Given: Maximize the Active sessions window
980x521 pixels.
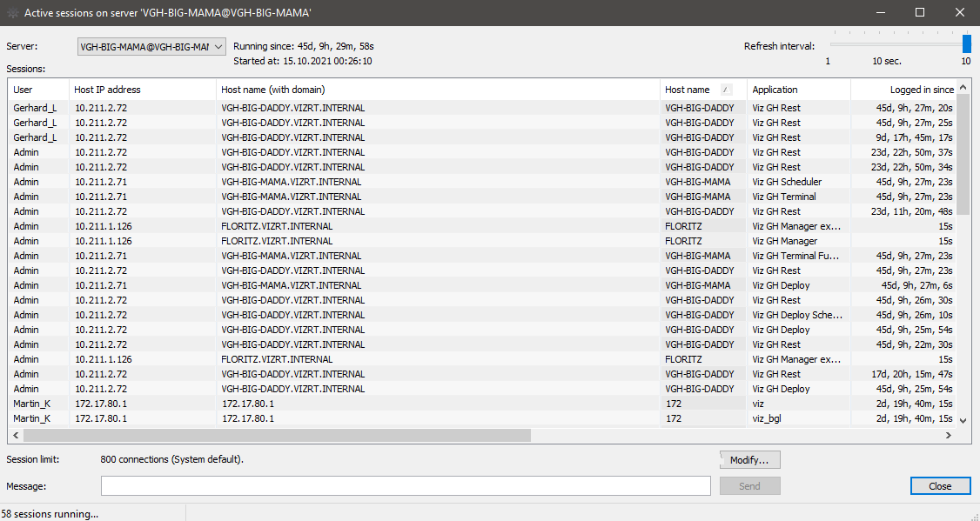Looking at the screenshot, I should [919, 12].
